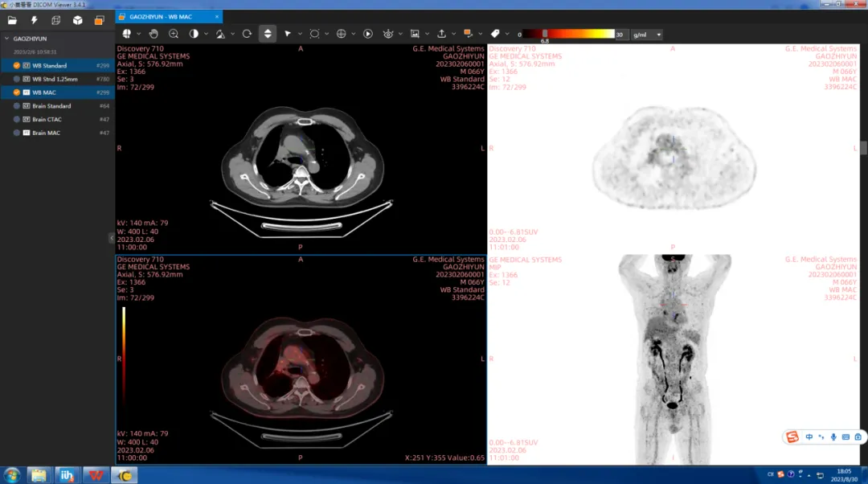Pick the ROI region shape tool
The image size is (868, 484).
pyautogui.click(x=314, y=34)
